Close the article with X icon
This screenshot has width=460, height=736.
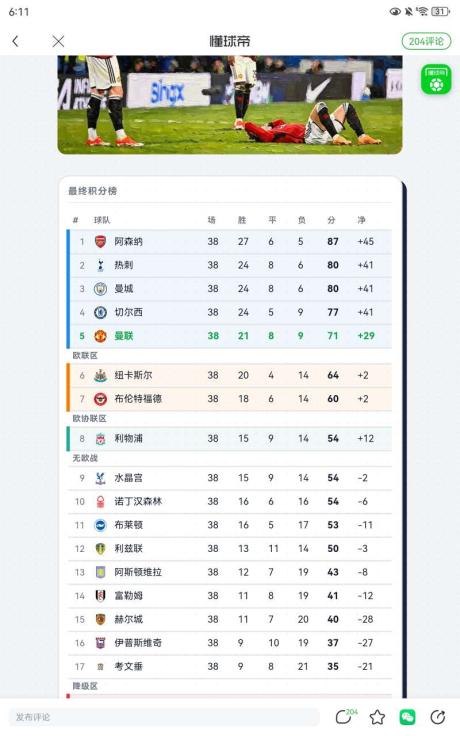[x=58, y=41]
